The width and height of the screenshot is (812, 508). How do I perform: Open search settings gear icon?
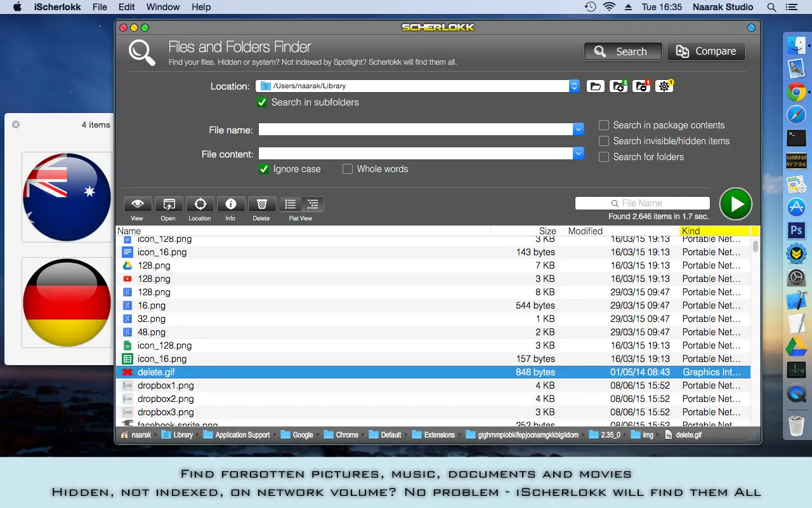[x=664, y=86]
